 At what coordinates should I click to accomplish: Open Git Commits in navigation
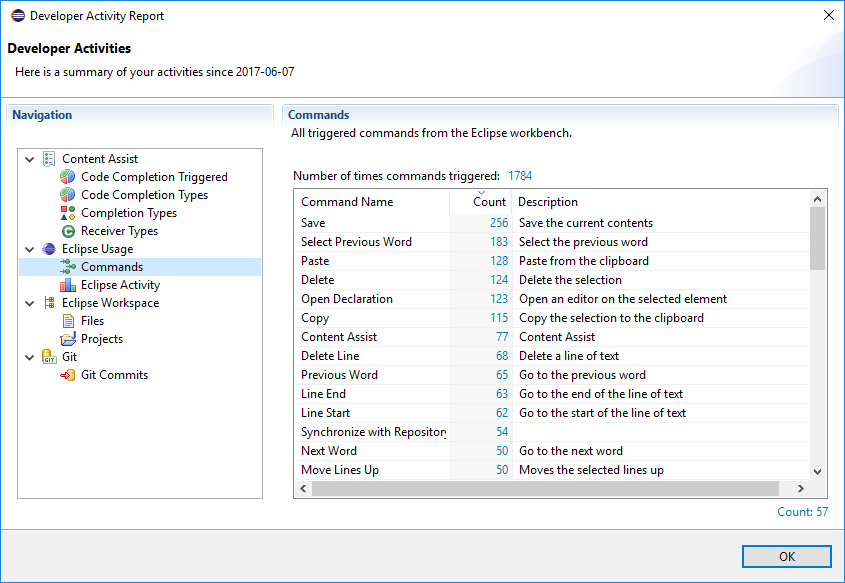click(x=114, y=374)
